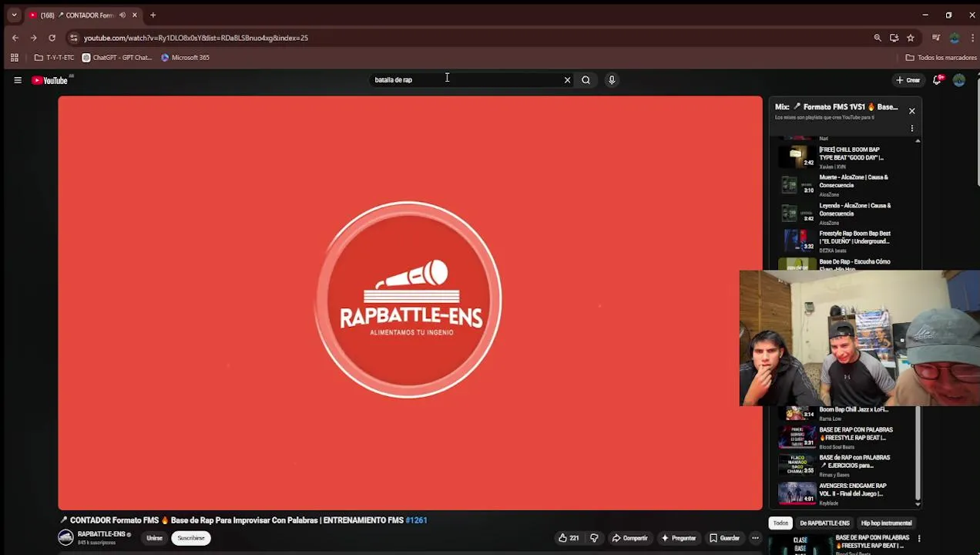The image size is (980, 555).
Task: Open the RAPBATTLE-ENS channel name link
Action: 102,534
